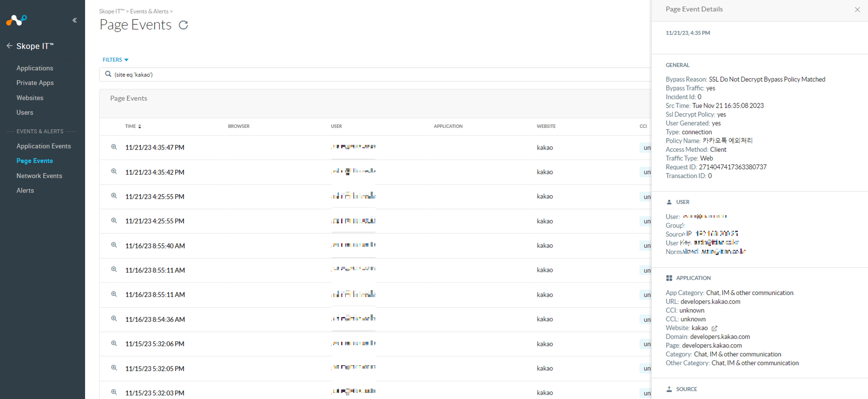Image resolution: width=868 pixels, height=399 pixels.
Task: Click the BROWSER column header
Action: tap(239, 126)
